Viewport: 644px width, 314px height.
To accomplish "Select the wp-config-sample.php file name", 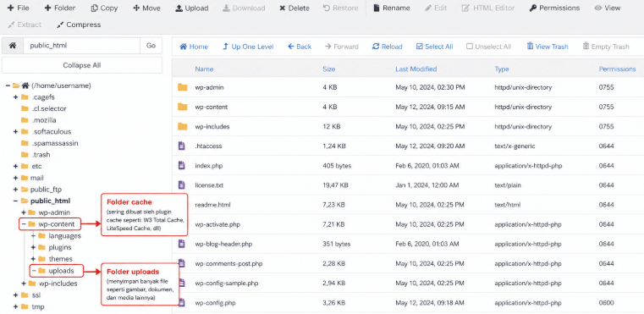I will [x=226, y=284].
